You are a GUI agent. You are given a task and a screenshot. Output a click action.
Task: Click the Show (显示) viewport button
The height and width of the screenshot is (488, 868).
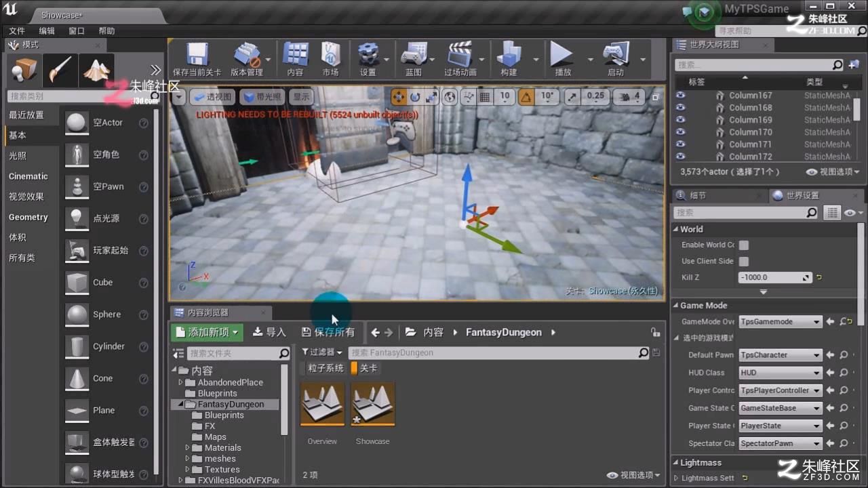(302, 97)
